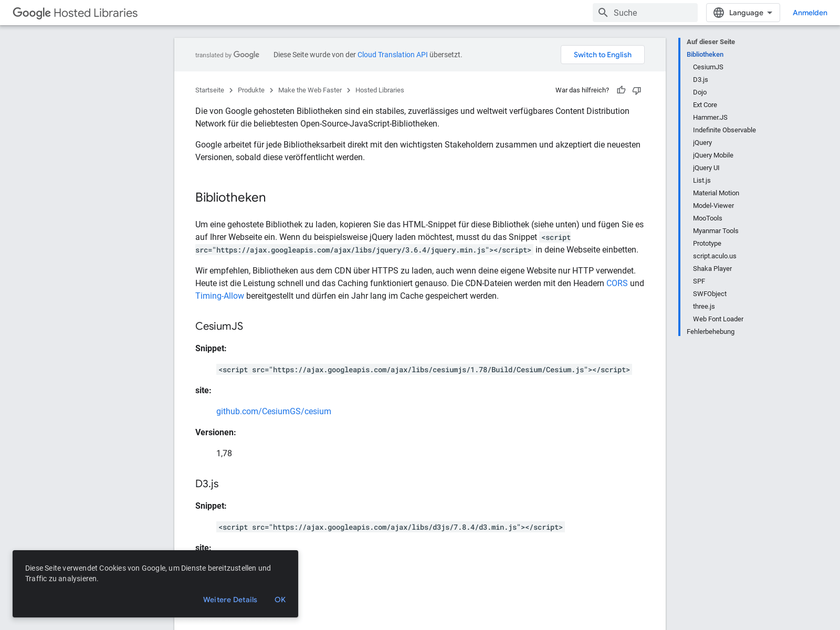Viewport: 840px width, 630px height.
Task: Jump to Bibliotheken in page nav
Action: tap(705, 55)
